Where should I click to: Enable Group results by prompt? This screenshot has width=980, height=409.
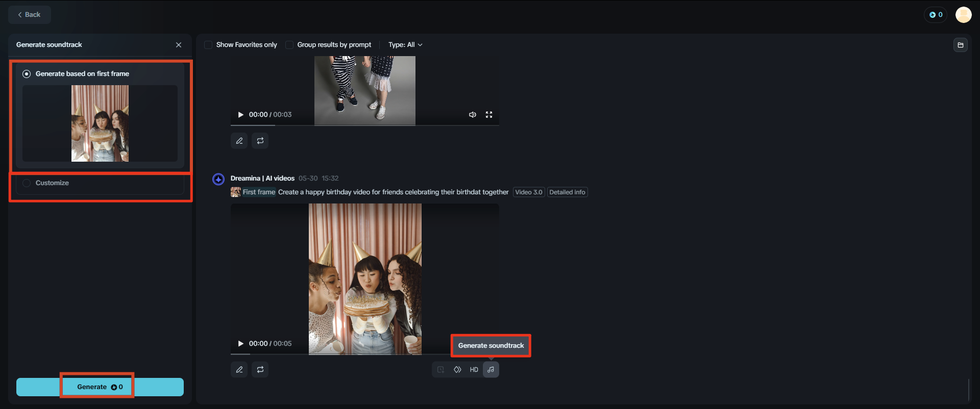(x=289, y=45)
